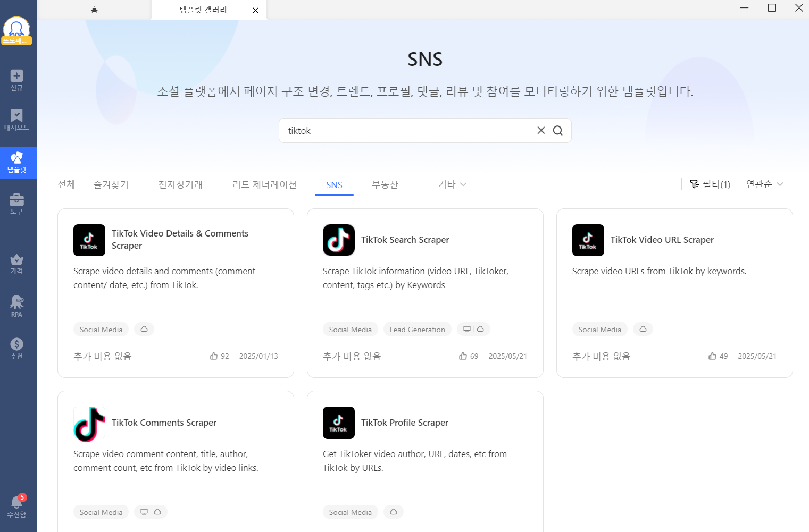
Task: Click the search magnifier icon
Action: pos(557,131)
